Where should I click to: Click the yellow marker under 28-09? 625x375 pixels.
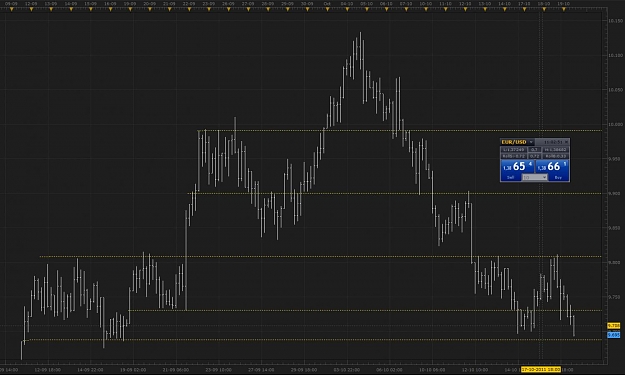coord(268,9)
